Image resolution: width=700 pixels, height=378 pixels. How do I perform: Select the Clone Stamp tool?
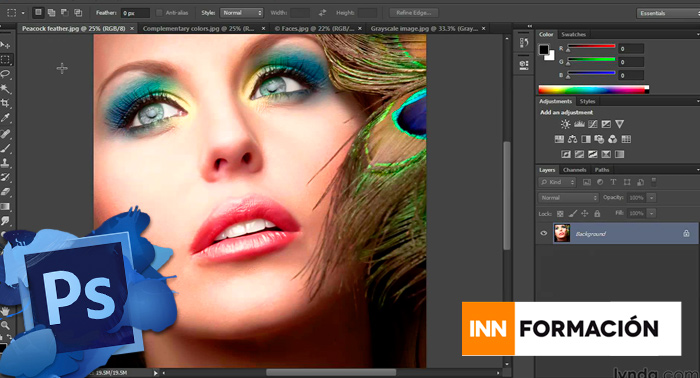(x=5, y=162)
